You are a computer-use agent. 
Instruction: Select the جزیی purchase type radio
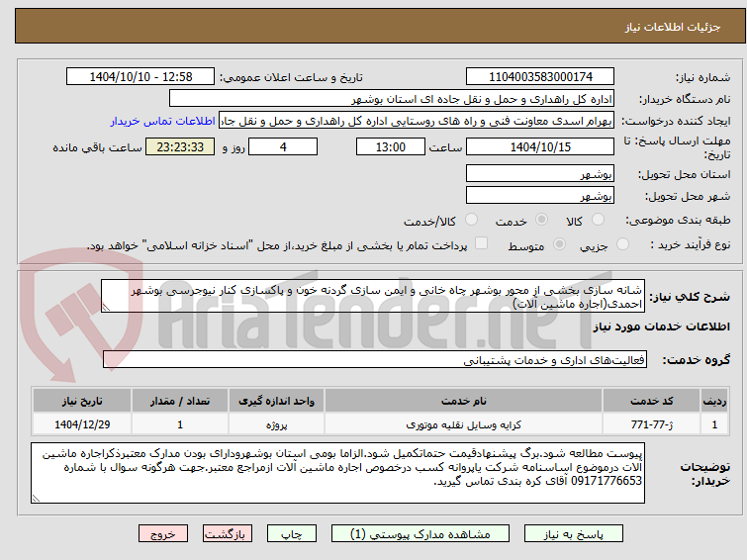622,244
